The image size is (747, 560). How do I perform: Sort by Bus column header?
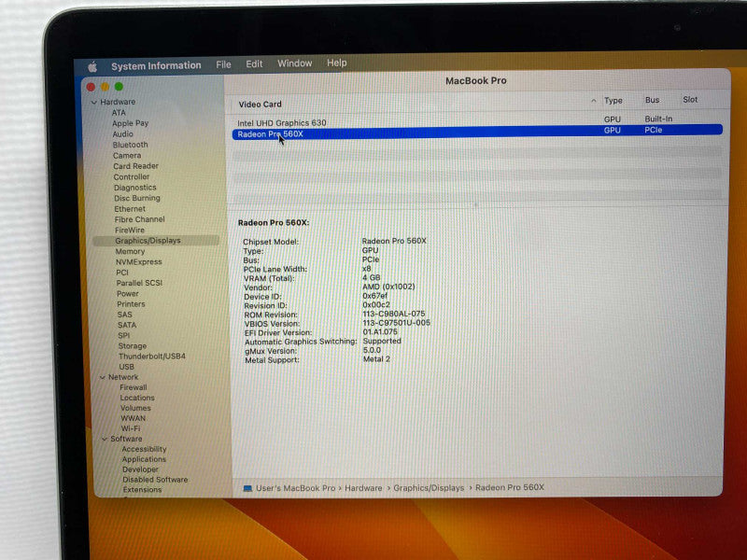point(652,100)
